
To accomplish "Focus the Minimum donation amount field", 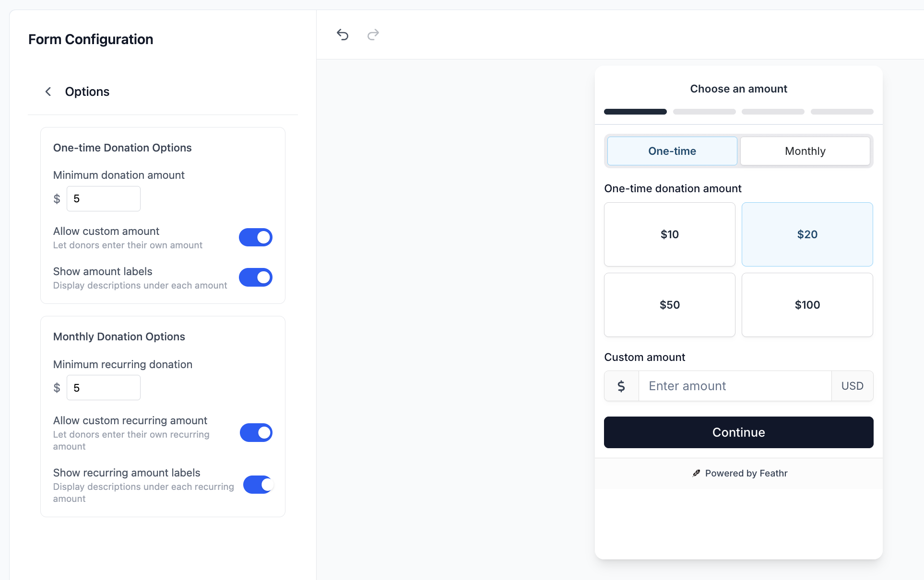I will coord(104,198).
